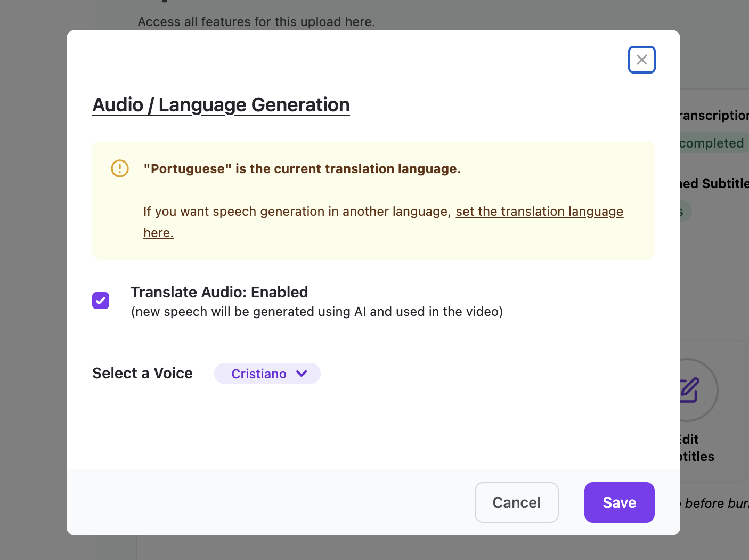Click the Edit Subtitles pencil icon behind dialog
Image resolution: width=749 pixels, height=560 pixels.
690,390
